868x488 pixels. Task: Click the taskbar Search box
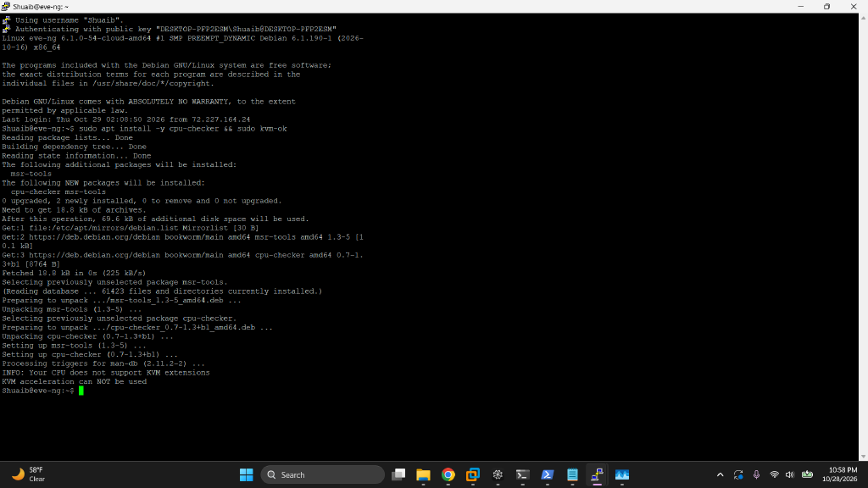[322, 474]
